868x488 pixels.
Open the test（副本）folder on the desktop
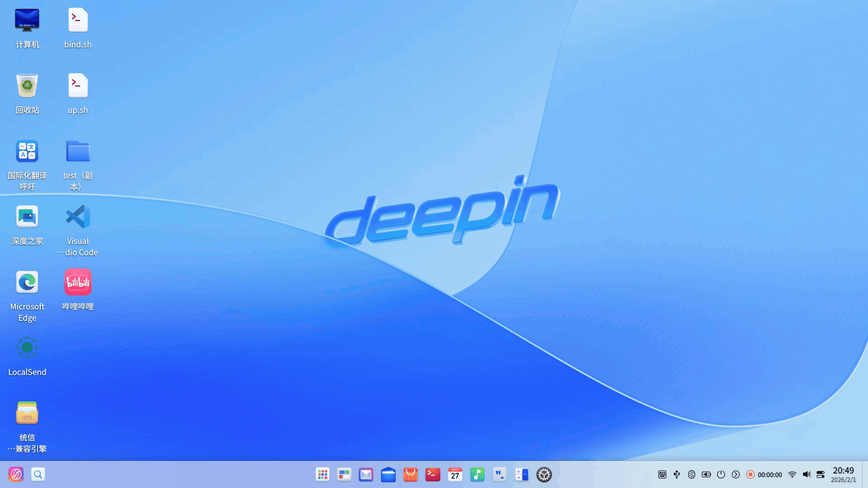(x=77, y=151)
